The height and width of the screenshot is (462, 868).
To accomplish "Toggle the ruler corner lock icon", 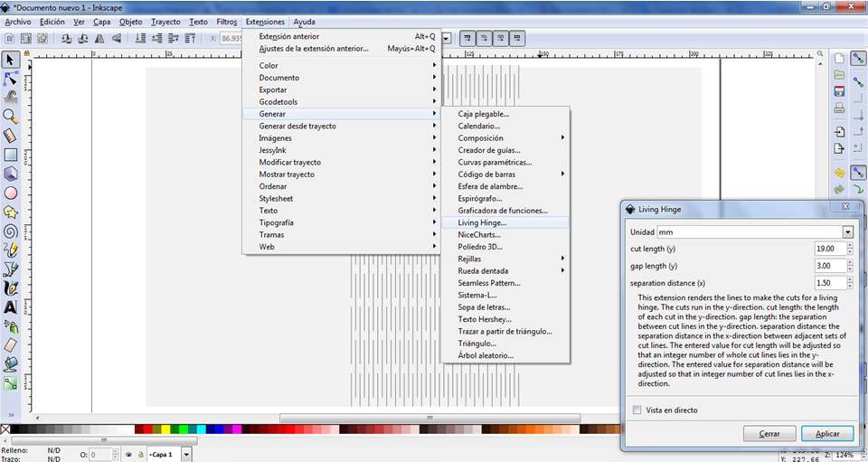I will (x=26, y=53).
